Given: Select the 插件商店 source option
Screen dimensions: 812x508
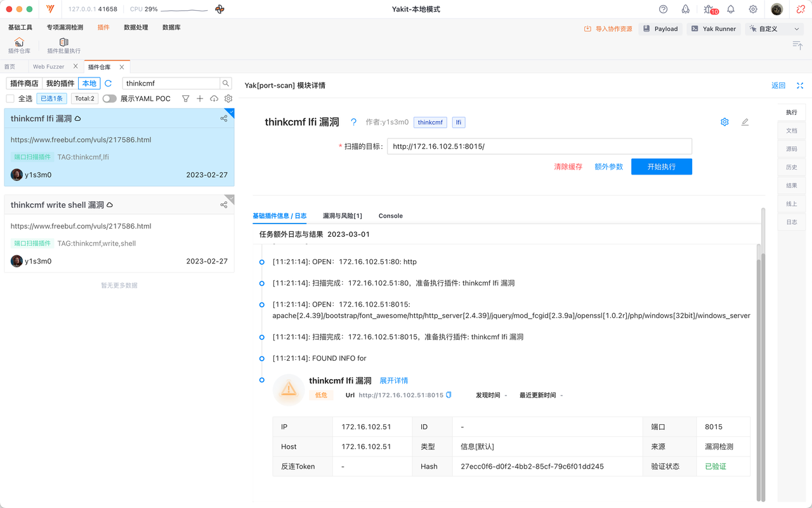Looking at the screenshot, I should [x=24, y=83].
